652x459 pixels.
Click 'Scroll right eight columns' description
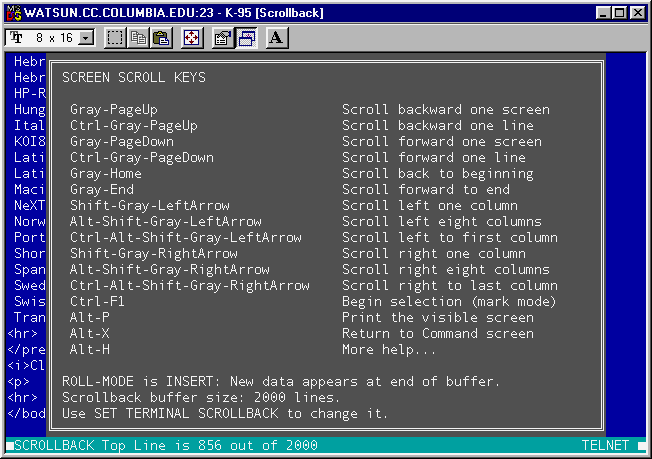point(446,270)
